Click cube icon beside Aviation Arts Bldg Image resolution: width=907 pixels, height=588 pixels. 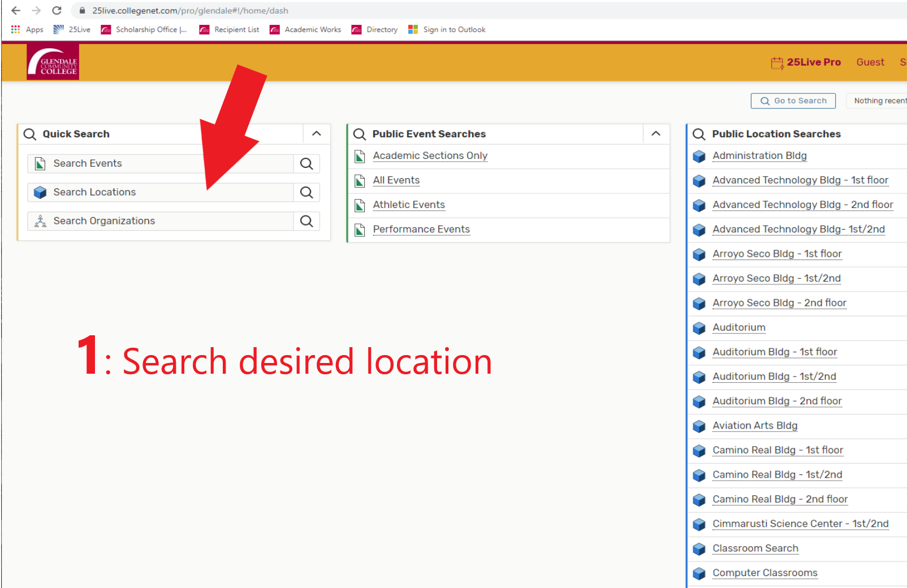pyautogui.click(x=699, y=426)
